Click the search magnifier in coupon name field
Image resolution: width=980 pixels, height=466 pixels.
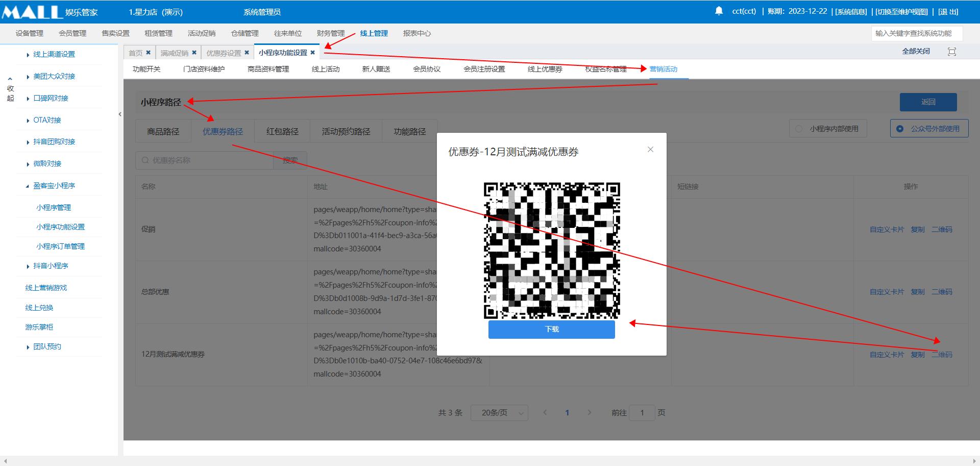tap(145, 160)
